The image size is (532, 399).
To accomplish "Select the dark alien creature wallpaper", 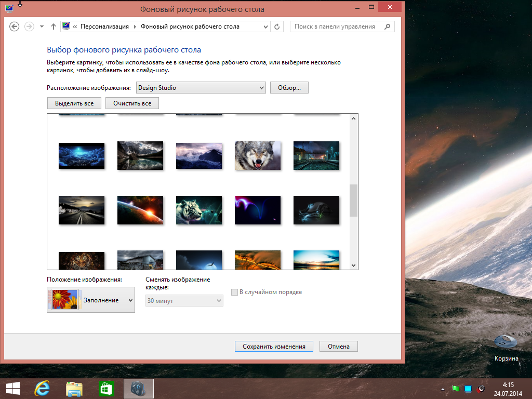I will click(316, 210).
